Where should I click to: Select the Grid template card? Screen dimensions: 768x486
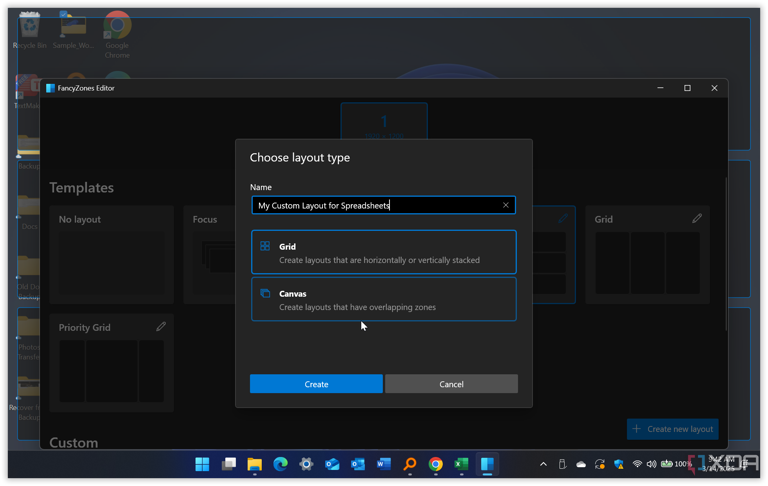[648, 255]
